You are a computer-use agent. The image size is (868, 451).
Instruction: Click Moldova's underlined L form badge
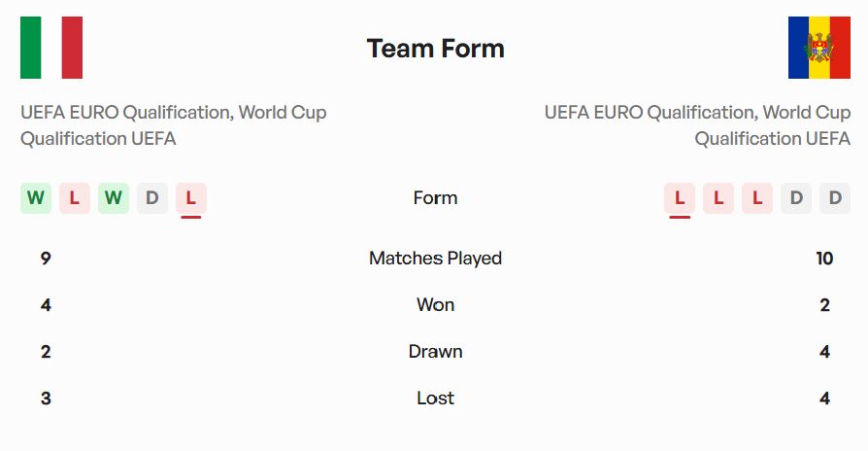tap(680, 198)
